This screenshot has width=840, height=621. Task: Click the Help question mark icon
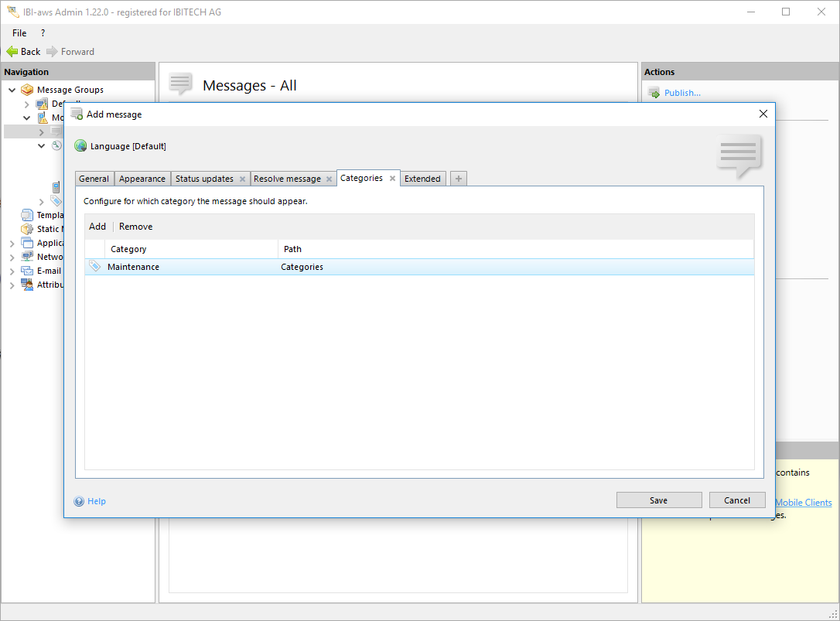click(x=79, y=501)
